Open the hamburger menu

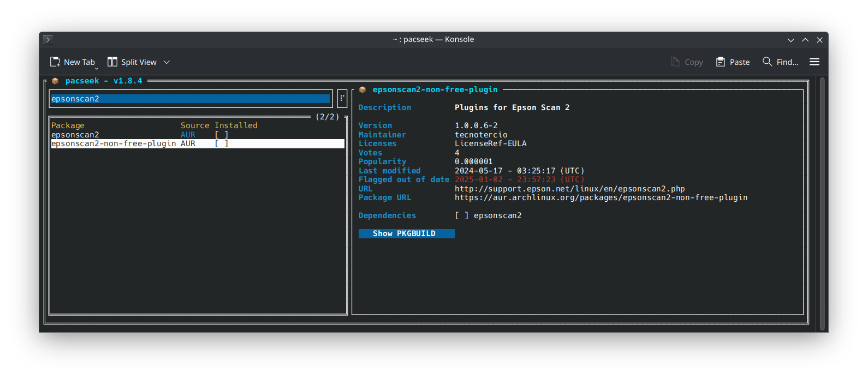click(x=815, y=62)
